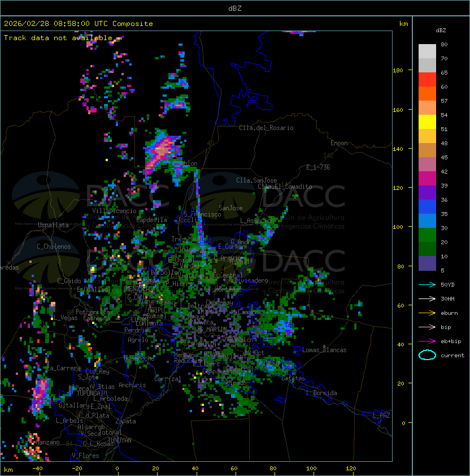
Task: Click the red swatch in dBZ legend
Action: [427, 79]
